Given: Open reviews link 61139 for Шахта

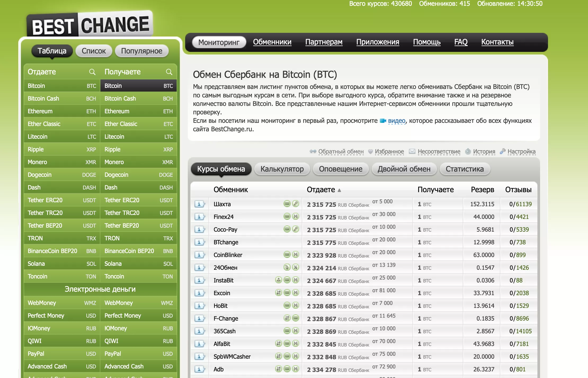Looking at the screenshot, I should (524, 204).
